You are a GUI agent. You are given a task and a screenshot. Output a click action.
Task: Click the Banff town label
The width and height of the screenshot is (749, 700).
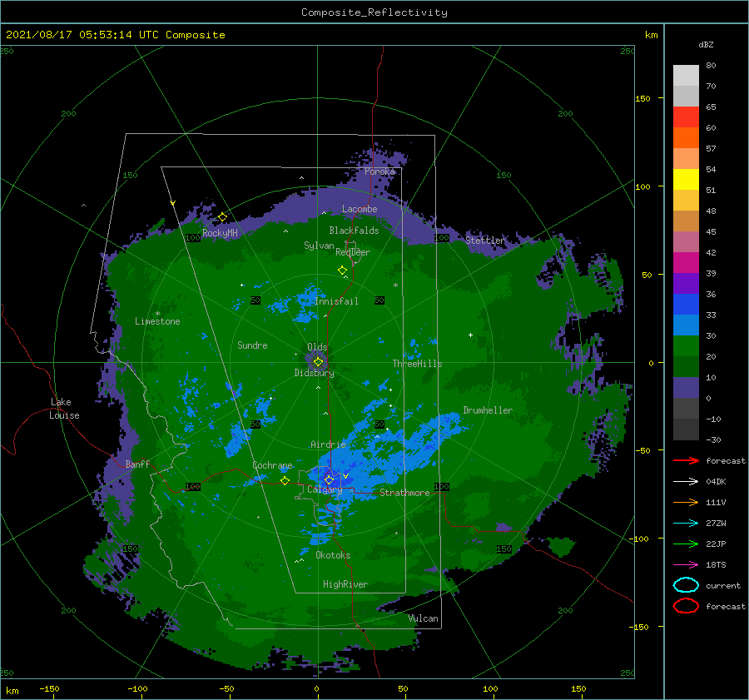[137, 464]
